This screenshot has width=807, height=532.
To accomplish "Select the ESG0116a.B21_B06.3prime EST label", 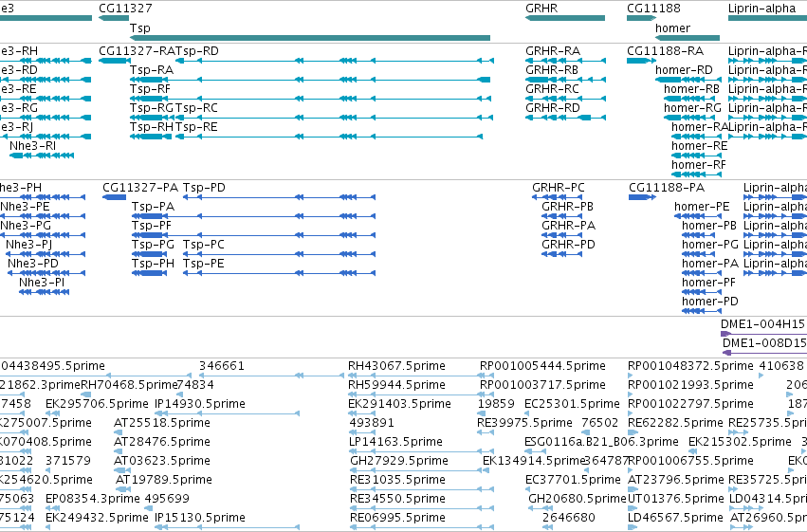I will tap(601, 442).
